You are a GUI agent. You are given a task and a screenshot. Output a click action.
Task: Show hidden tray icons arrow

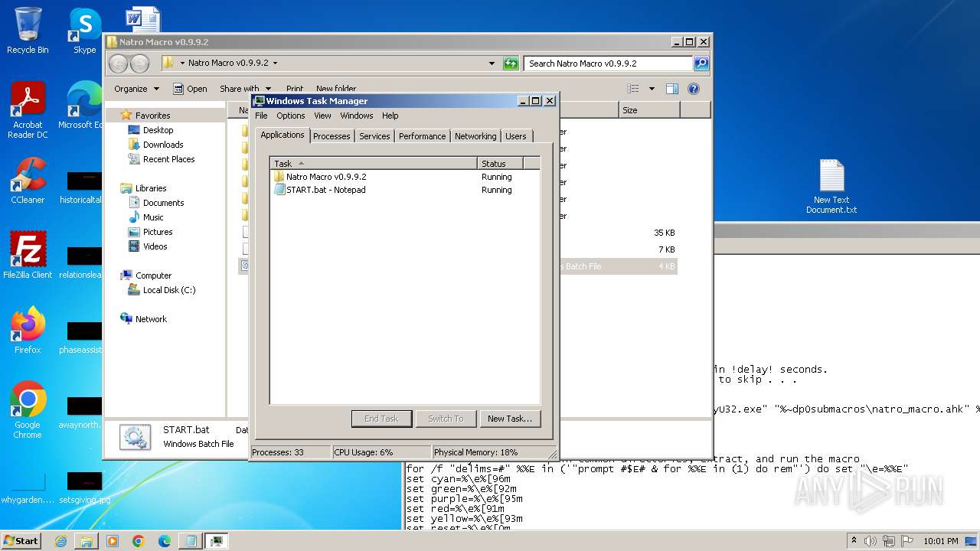[x=854, y=541]
